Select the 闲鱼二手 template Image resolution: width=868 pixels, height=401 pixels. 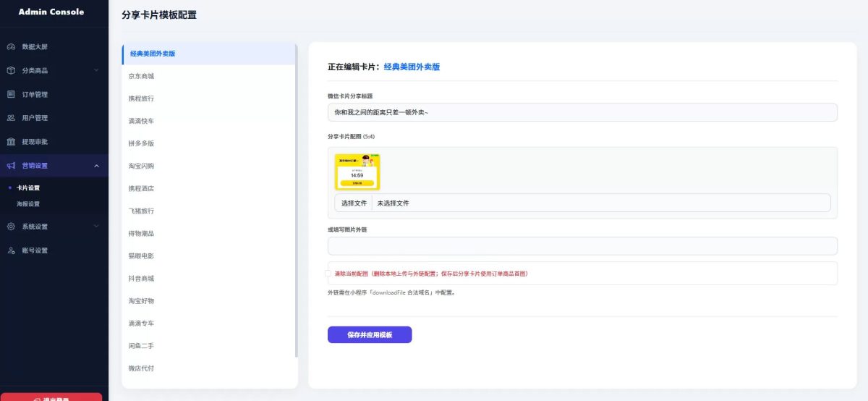pos(208,346)
